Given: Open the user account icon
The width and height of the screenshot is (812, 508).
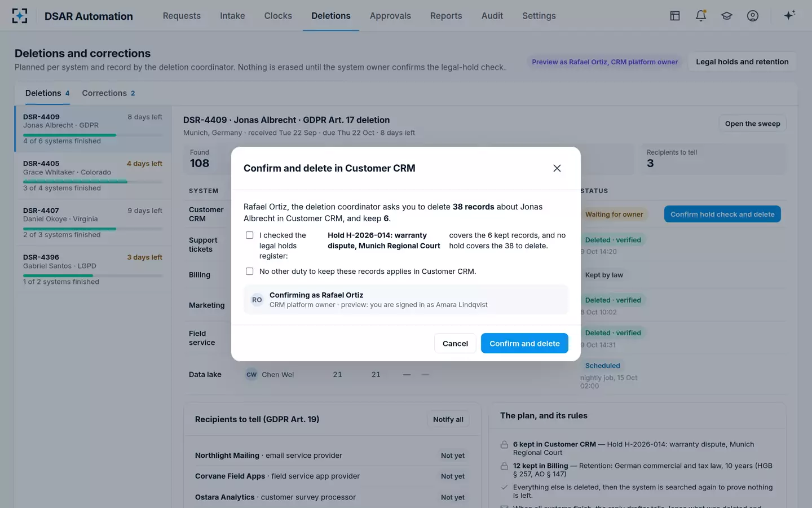Looking at the screenshot, I should click(x=753, y=16).
